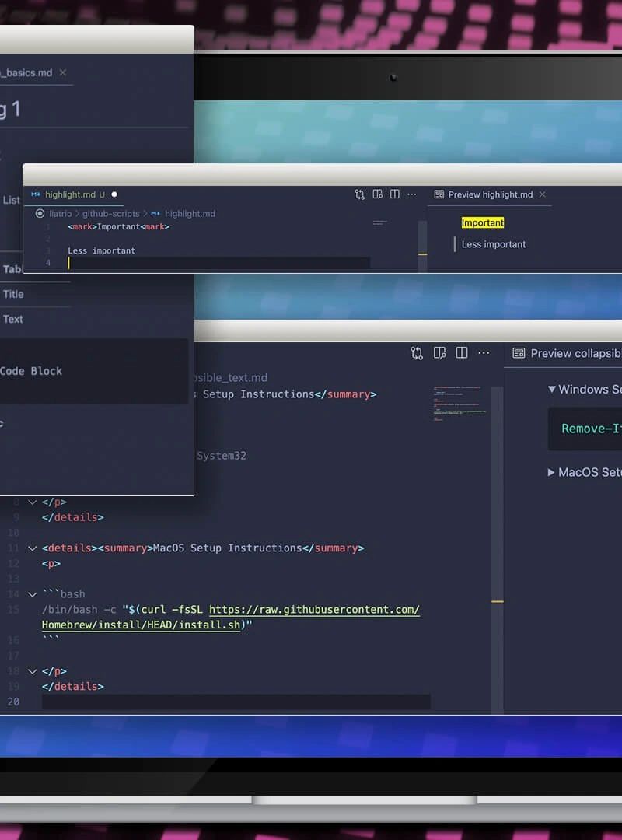The width and height of the screenshot is (622, 840).
Task: Click Remove-It code block in preview
Action: (x=585, y=429)
